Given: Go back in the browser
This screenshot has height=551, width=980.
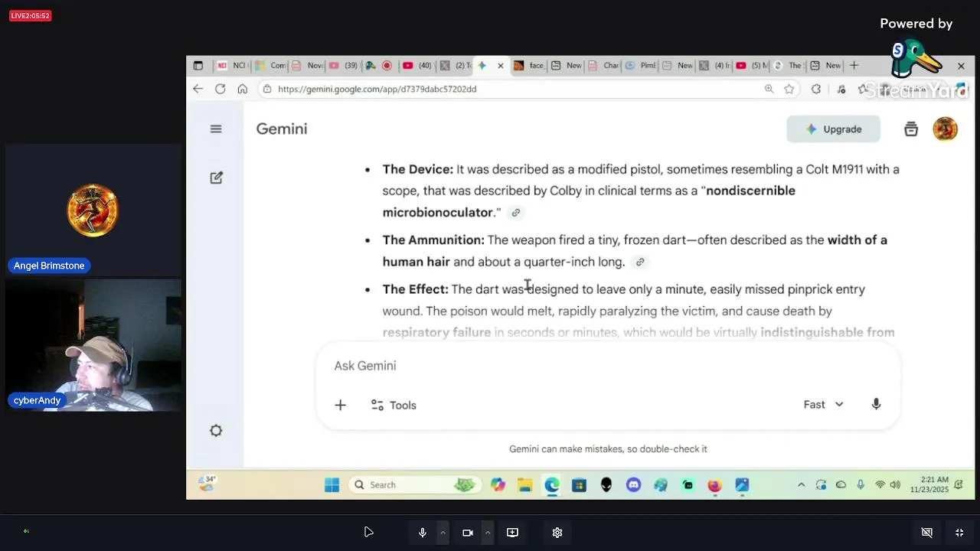Looking at the screenshot, I should pyautogui.click(x=198, y=89).
